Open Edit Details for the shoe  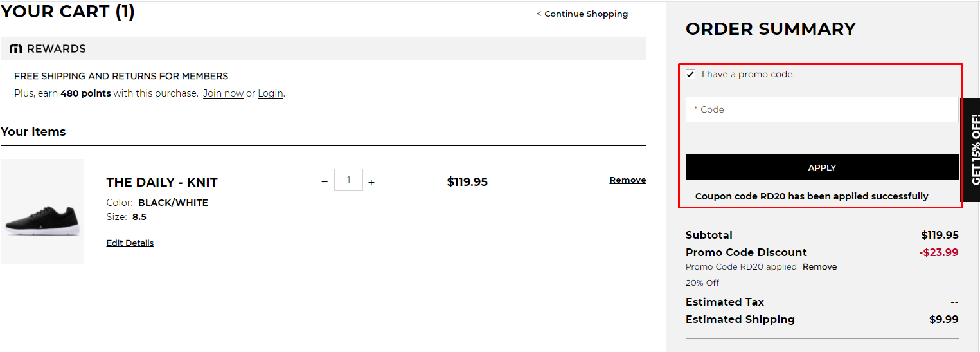130,243
